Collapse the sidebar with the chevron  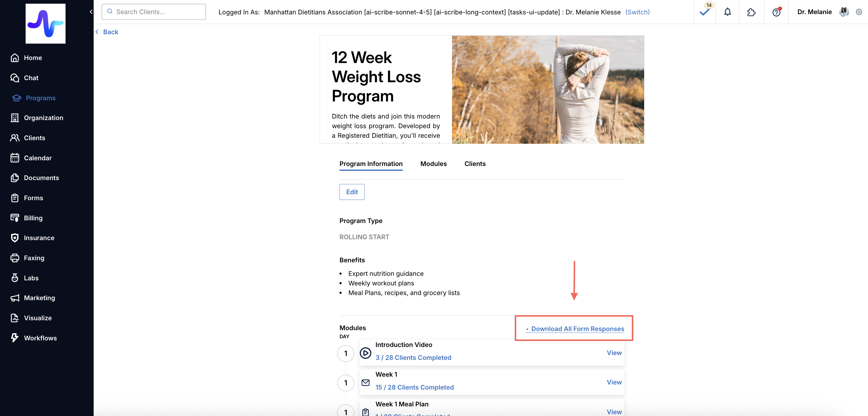91,12
